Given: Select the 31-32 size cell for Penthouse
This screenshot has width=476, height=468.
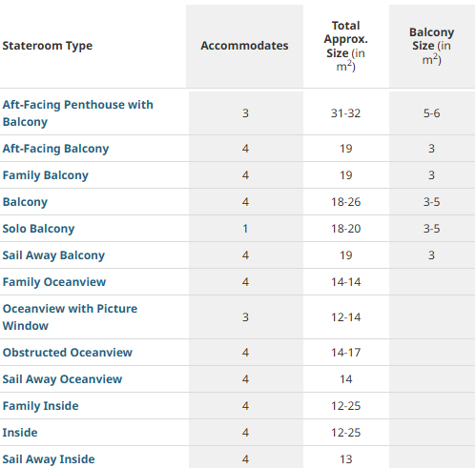Looking at the screenshot, I should click(346, 113).
